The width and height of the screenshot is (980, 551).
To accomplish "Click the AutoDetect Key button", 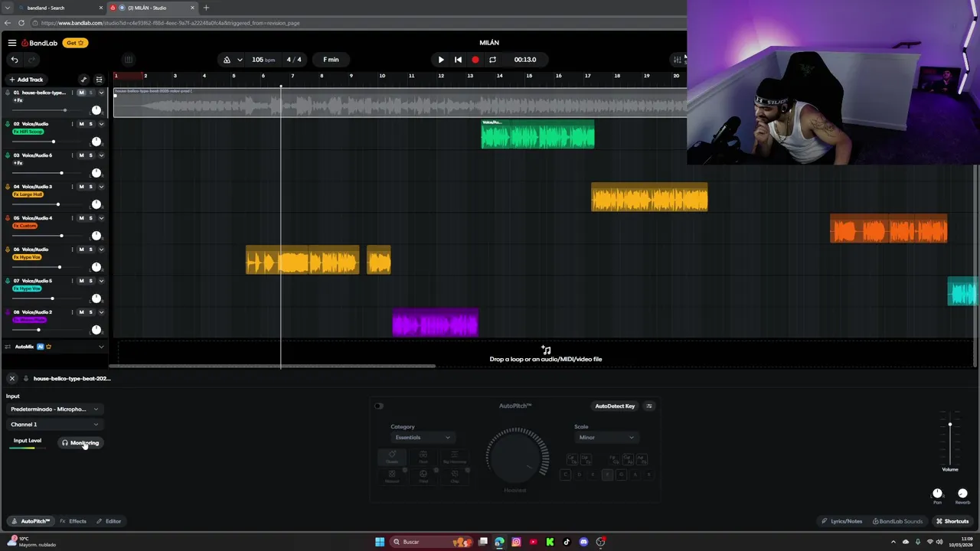I will pyautogui.click(x=615, y=406).
